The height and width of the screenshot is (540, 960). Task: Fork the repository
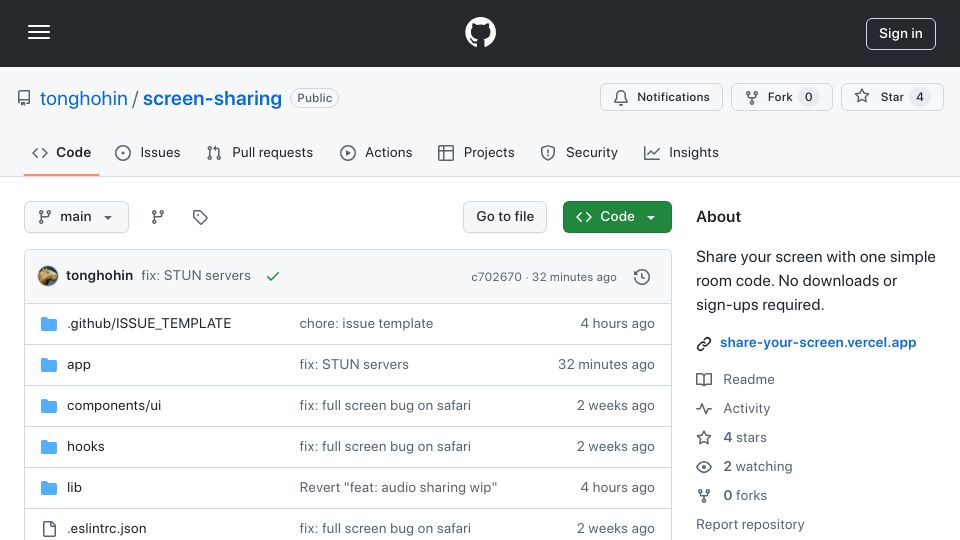click(781, 97)
